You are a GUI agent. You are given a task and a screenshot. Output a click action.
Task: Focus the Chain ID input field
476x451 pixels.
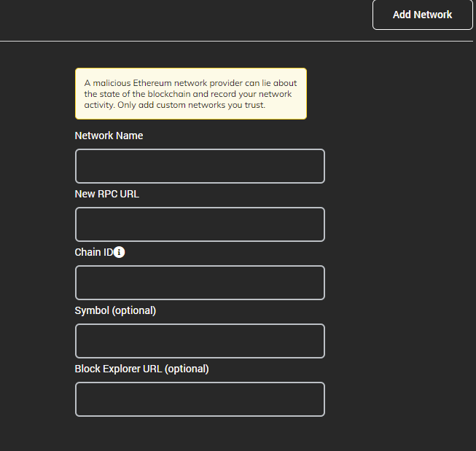200,283
